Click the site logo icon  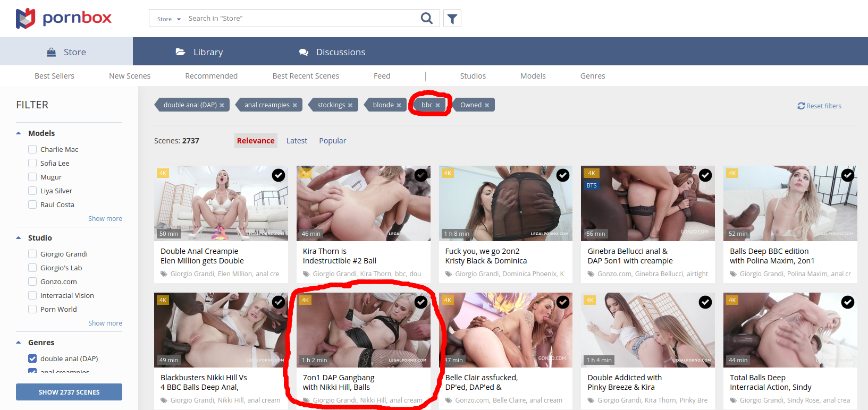point(26,19)
